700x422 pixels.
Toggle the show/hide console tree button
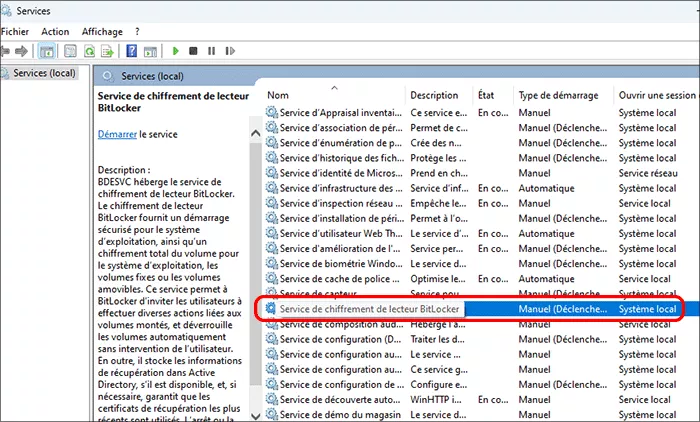pyautogui.click(x=46, y=51)
